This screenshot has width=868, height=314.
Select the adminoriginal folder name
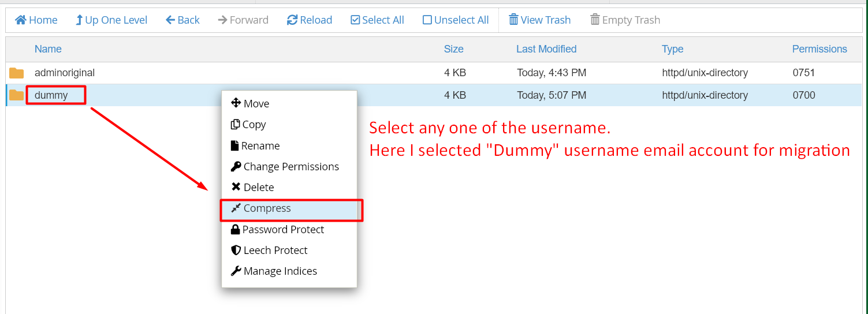65,73
